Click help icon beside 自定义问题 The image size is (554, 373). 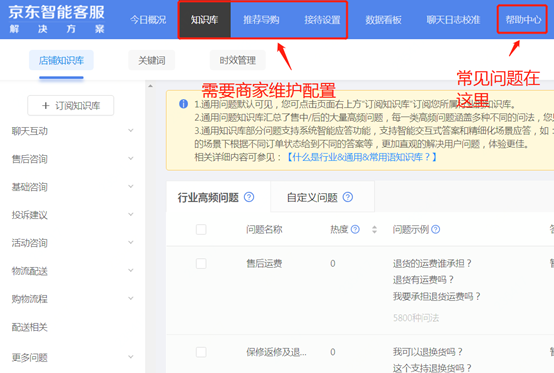point(348,197)
